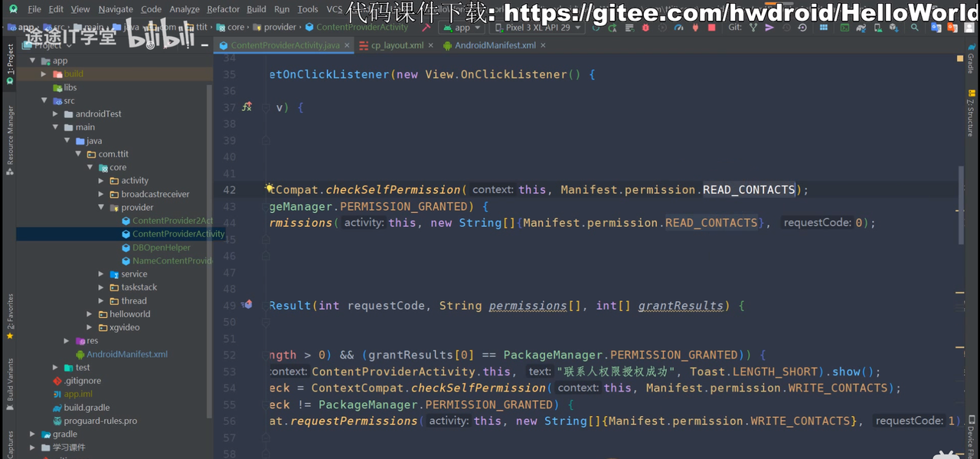This screenshot has height=459, width=980.
Task: Open the Pixel 3 XL API 29 device dropdown
Action: [x=537, y=28]
